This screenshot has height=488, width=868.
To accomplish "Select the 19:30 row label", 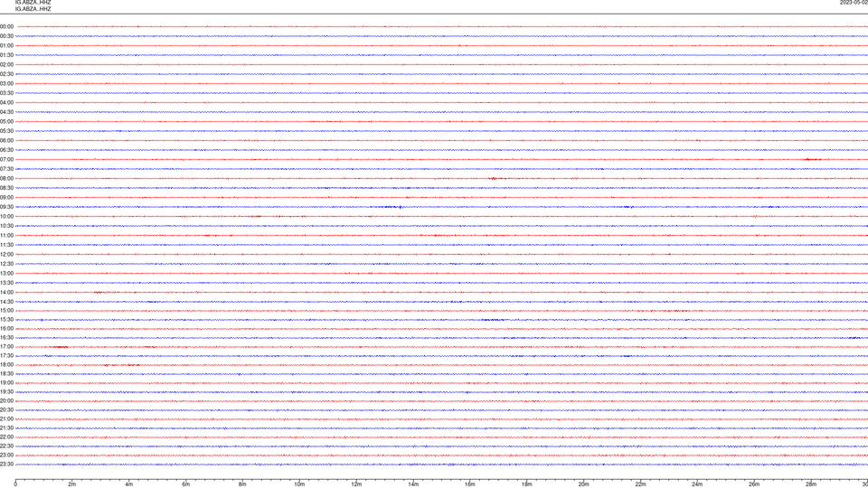I will pyautogui.click(x=6, y=391).
